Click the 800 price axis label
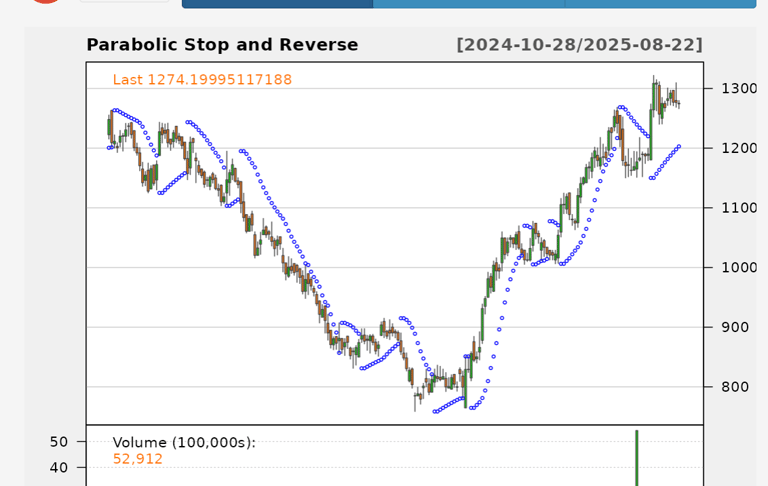The image size is (768, 486). click(x=735, y=387)
